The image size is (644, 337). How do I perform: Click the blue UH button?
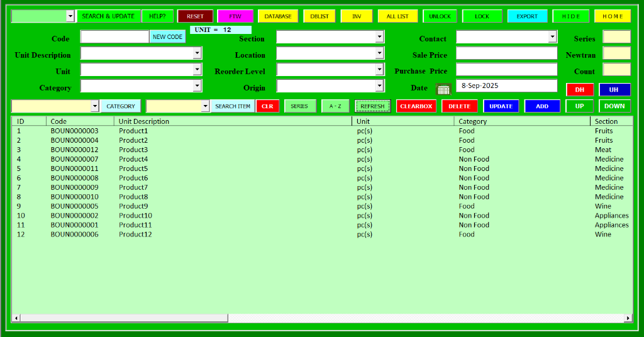614,89
